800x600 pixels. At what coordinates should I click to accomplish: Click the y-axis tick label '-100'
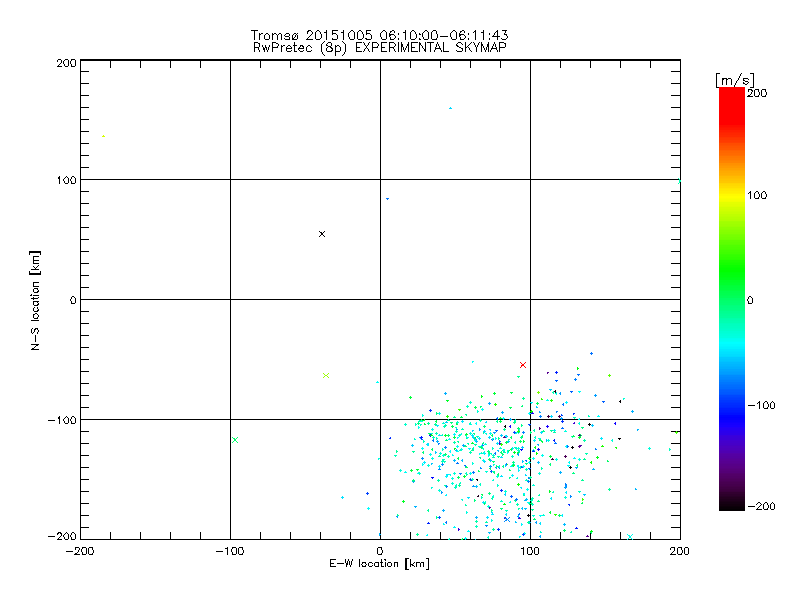pos(62,420)
